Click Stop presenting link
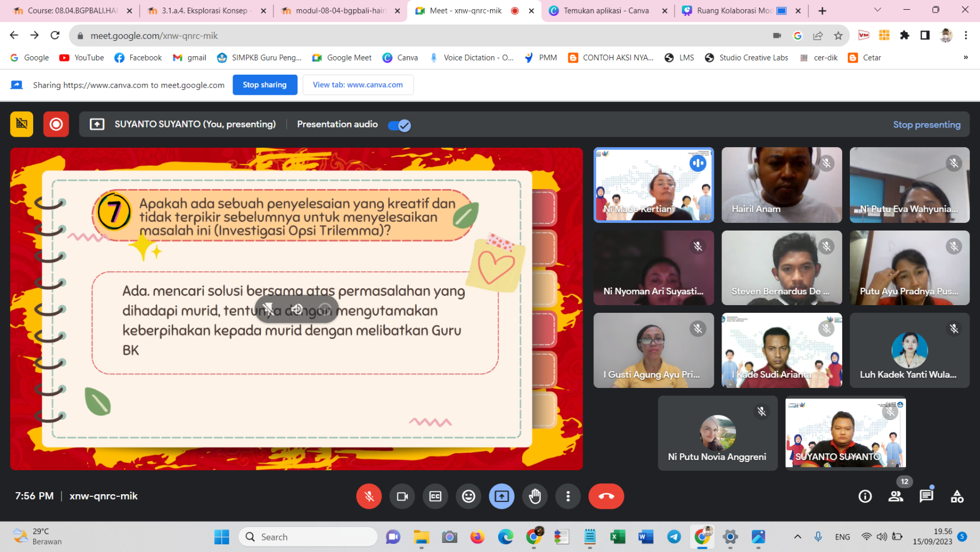Screen dimensions: 980x552 click(926, 125)
